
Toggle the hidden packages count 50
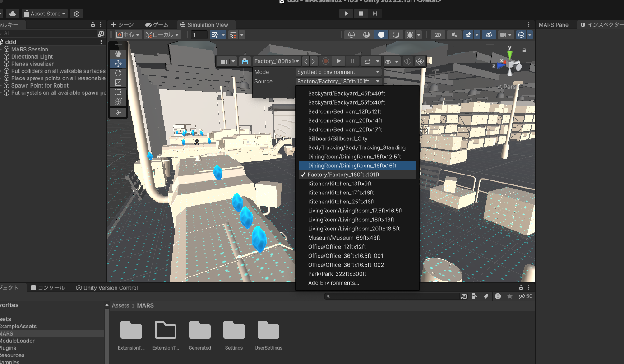pos(525,296)
